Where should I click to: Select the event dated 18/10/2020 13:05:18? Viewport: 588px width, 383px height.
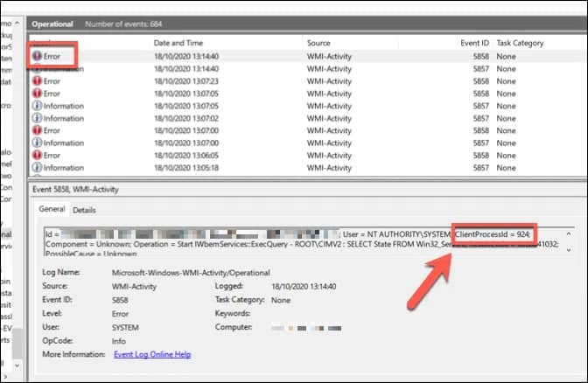pos(306,168)
